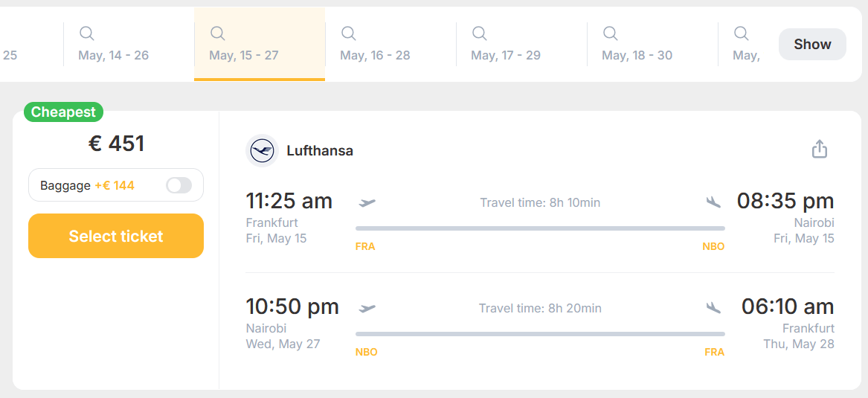Click the outbound FRA to NBO route bar
Screen dimensions: 868x398
tap(540, 228)
